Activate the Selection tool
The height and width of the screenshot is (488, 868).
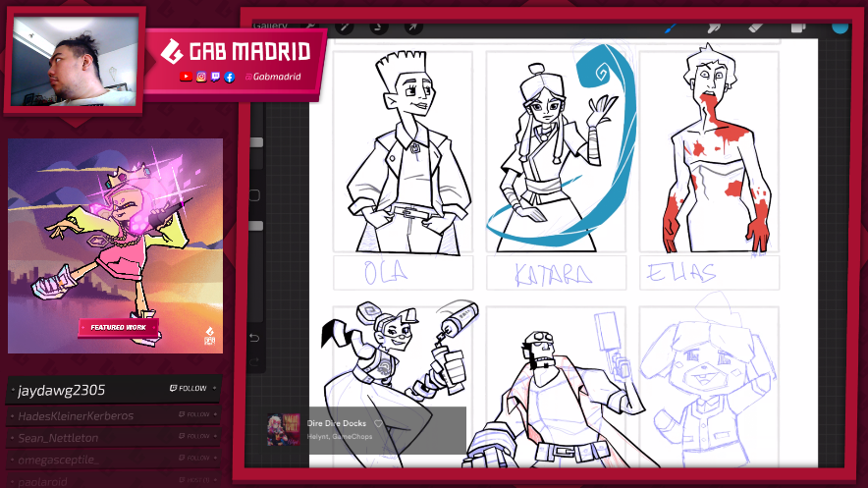[379, 27]
